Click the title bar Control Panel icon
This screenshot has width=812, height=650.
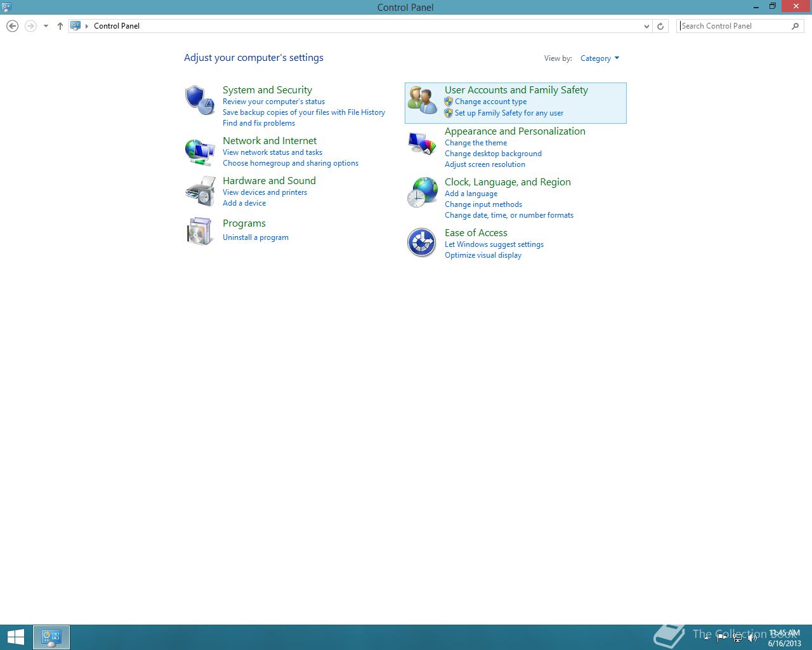tap(6, 6)
